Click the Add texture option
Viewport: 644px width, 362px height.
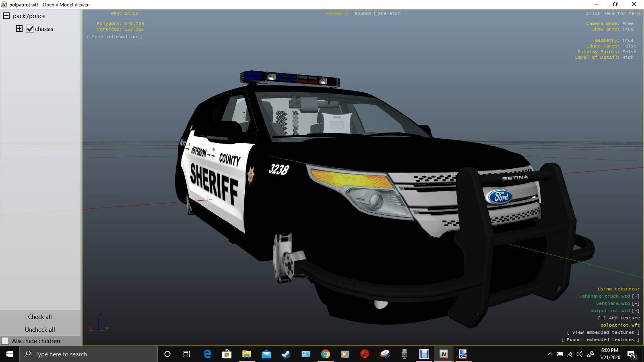click(619, 318)
